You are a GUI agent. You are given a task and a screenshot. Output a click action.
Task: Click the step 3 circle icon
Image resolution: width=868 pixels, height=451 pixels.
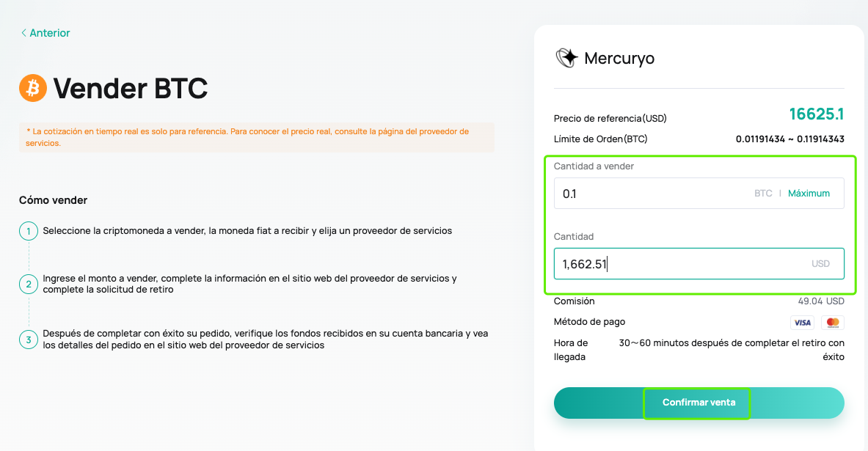tap(28, 340)
